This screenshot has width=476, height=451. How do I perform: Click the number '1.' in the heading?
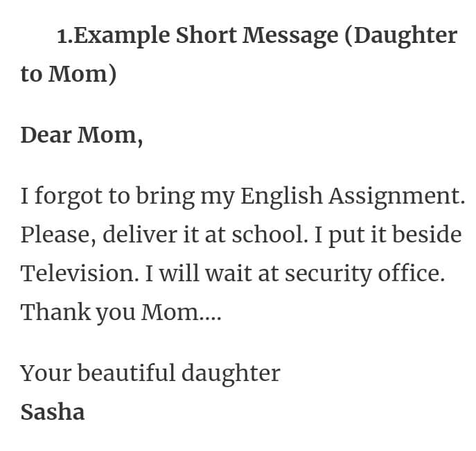[65, 37]
